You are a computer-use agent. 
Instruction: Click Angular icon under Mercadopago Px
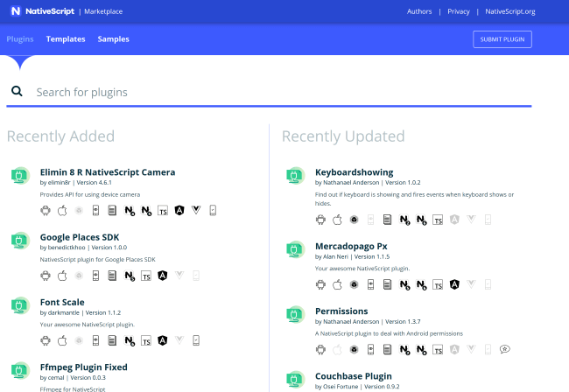tap(454, 284)
